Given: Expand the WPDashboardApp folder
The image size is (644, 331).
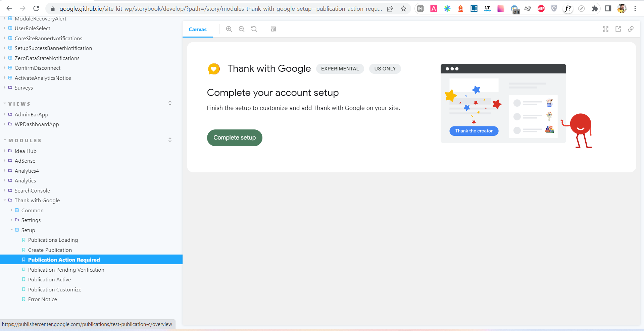Looking at the screenshot, I should [37, 124].
